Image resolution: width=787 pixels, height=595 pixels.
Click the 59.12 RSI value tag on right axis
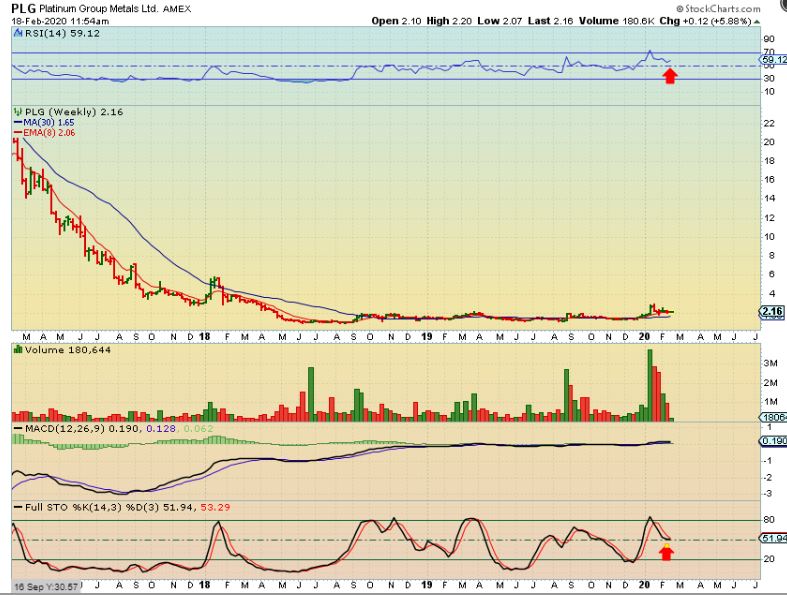pyautogui.click(x=774, y=60)
